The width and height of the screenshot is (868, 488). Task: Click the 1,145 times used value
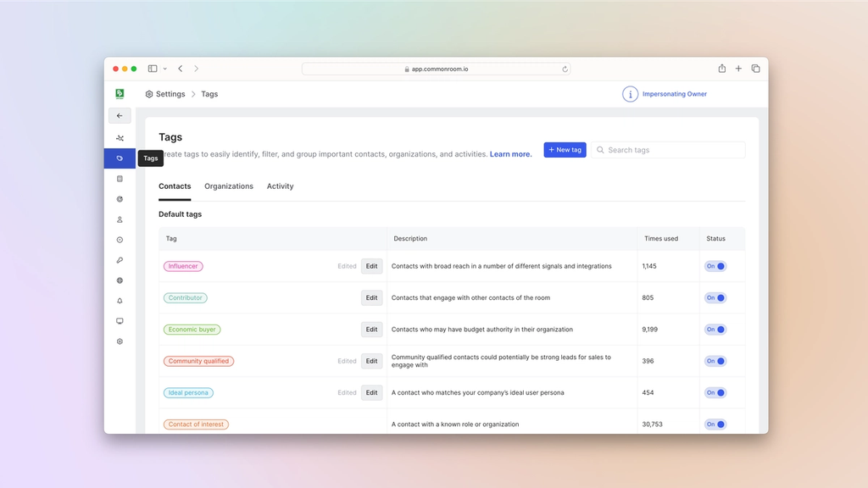649,266
